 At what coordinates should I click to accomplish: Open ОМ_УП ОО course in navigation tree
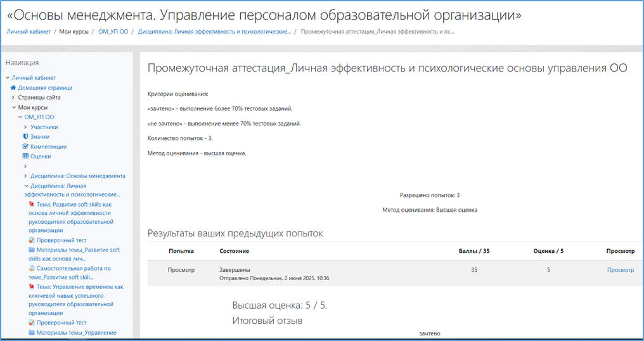(x=39, y=117)
